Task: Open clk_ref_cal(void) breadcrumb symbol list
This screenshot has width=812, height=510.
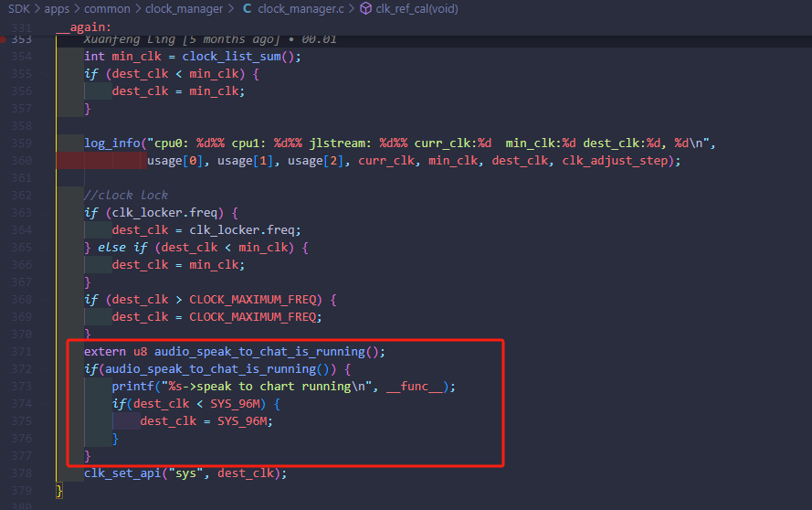Action: [x=417, y=9]
